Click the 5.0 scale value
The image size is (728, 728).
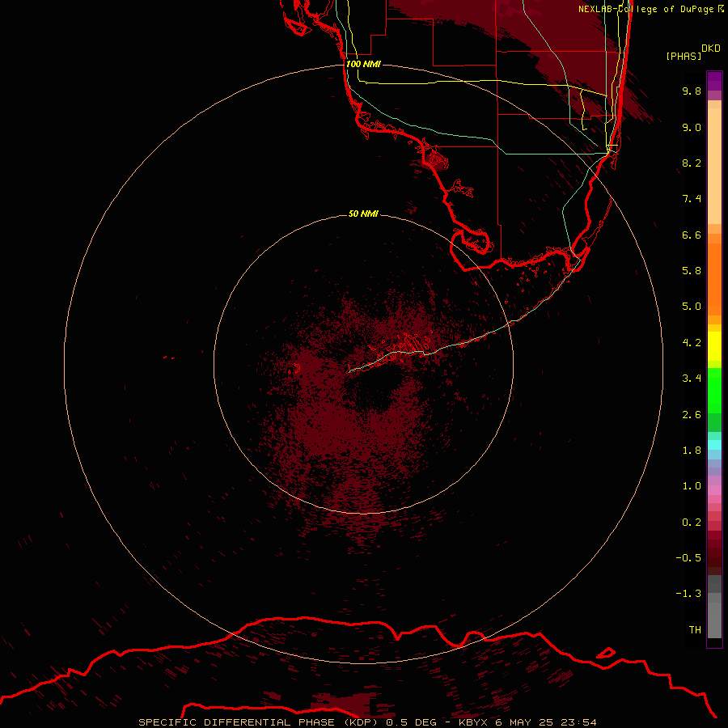tap(692, 307)
